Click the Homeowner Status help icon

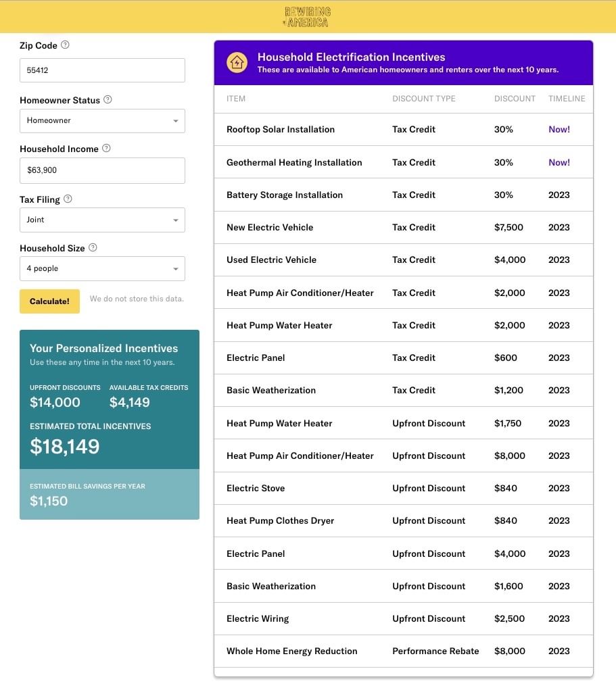(108, 99)
